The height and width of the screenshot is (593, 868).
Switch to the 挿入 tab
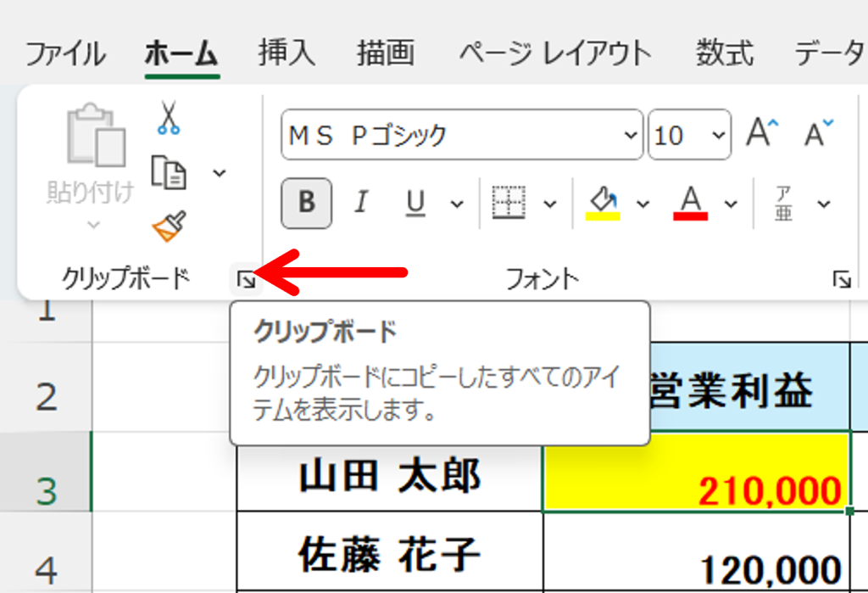pyautogui.click(x=287, y=54)
